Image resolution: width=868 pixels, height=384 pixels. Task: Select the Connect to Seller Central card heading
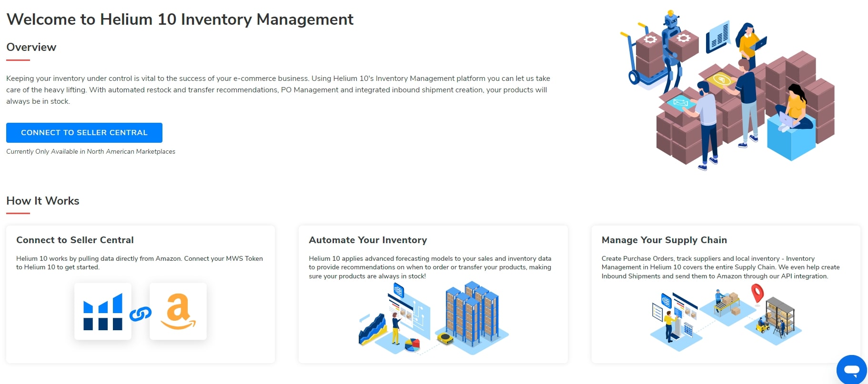point(75,240)
